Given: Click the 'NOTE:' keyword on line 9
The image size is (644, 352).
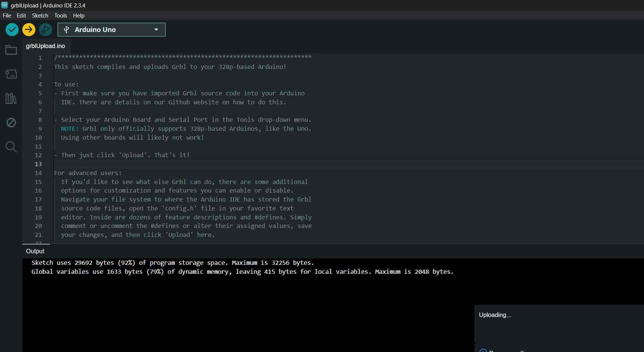Looking at the screenshot, I should [x=70, y=129].
